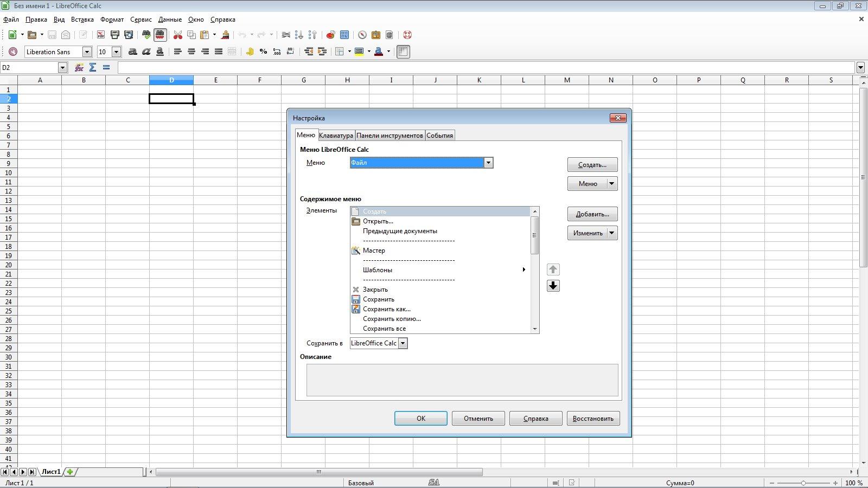This screenshot has height=488, width=868.
Task: Toggle automatic spell checking
Action: point(160,35)
